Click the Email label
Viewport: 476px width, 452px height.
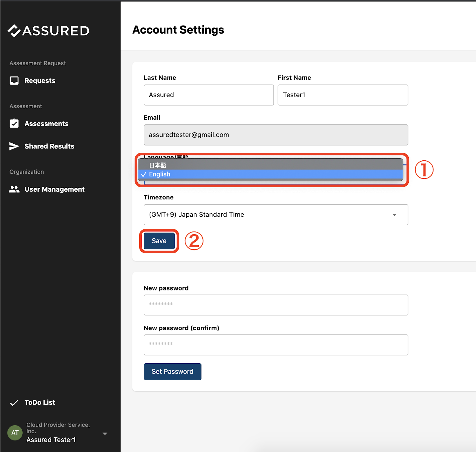pyautogui.click(x=152, y=118)
